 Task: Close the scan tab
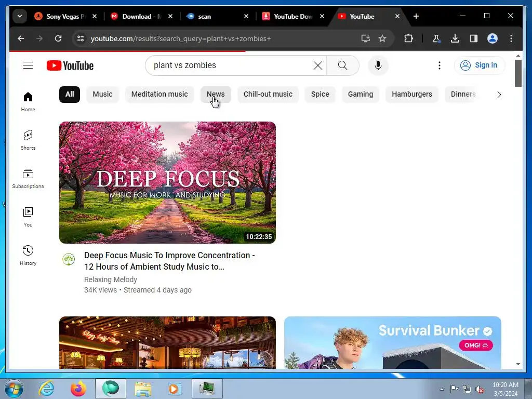(246, 16)
